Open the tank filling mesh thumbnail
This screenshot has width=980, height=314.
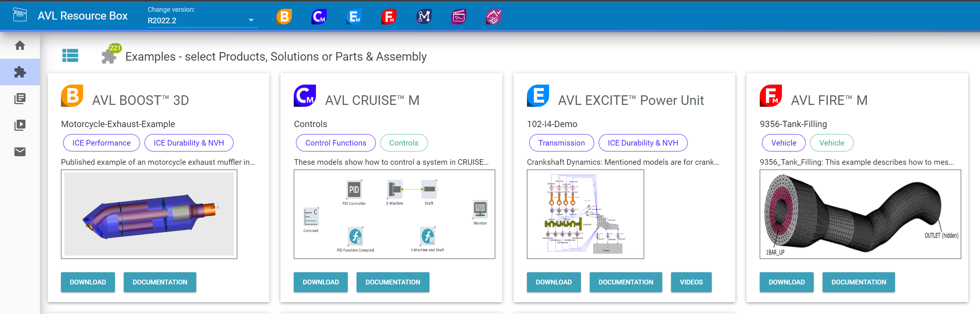click(861, 214)
